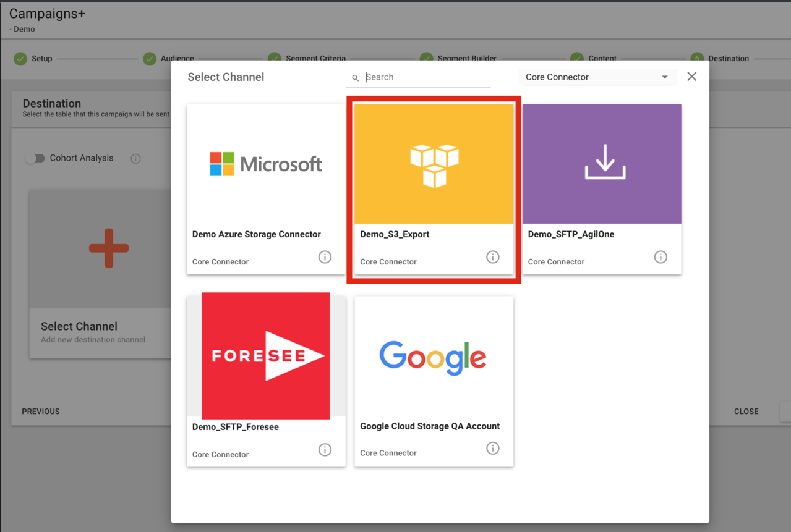Click info icon on Demo Azure Storage Connector
The height and width of the screenshot is (532, 791).
click(x=325, y=257)
